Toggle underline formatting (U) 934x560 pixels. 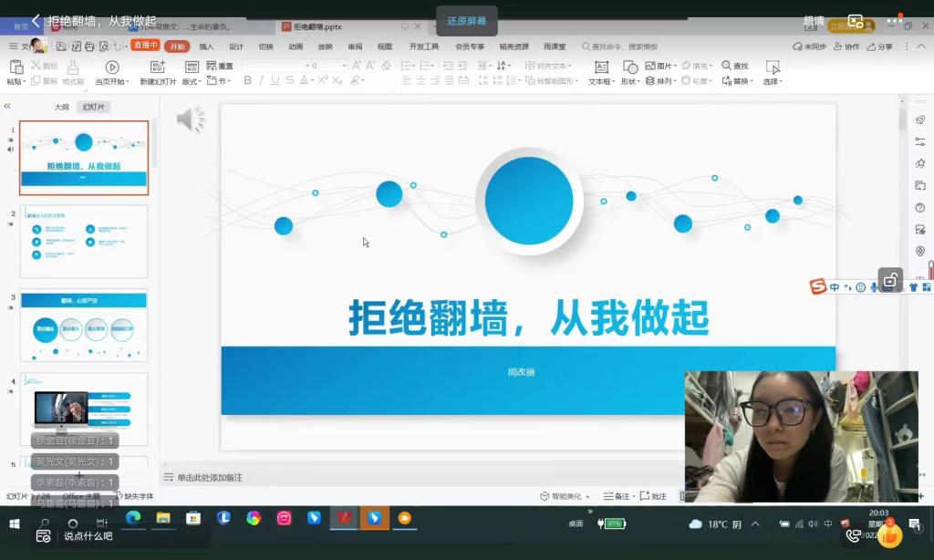275,80
